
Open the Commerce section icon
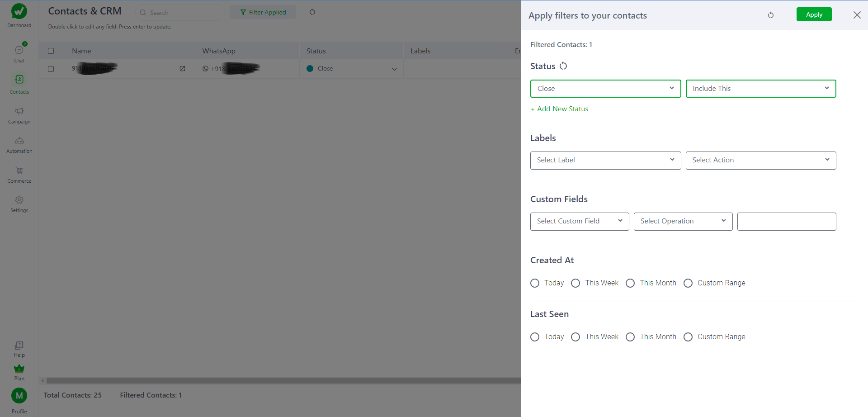(19, 174)
